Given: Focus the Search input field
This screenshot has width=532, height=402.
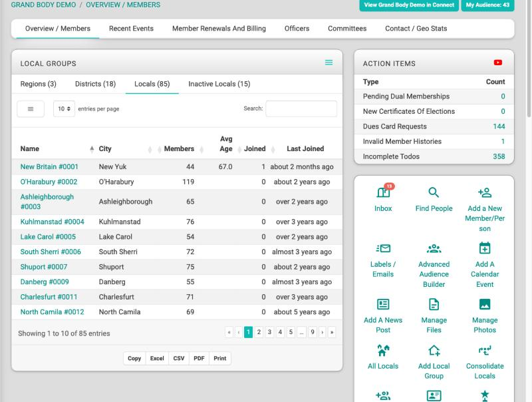Looking at the screenshot, I should (x=301, y=108).
